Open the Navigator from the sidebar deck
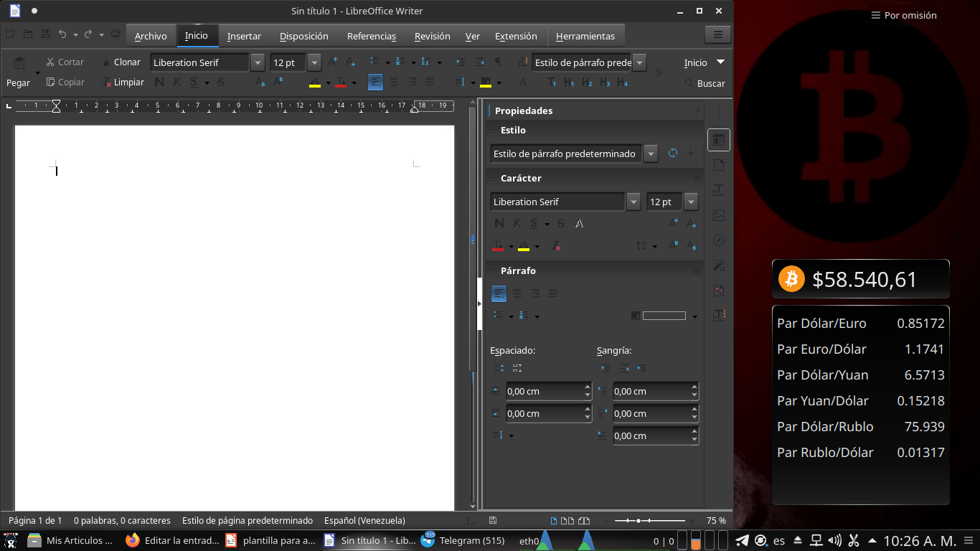 [719, 240]
